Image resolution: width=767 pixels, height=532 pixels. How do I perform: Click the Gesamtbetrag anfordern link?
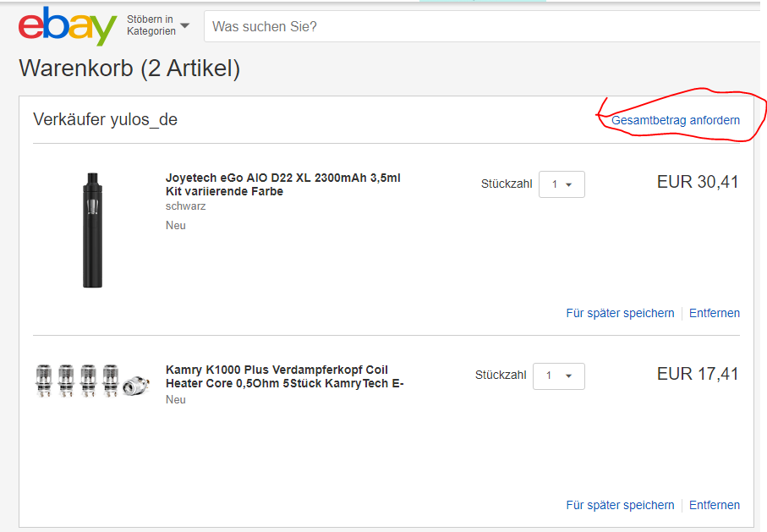pyautogui.click(x=676, y=120)
